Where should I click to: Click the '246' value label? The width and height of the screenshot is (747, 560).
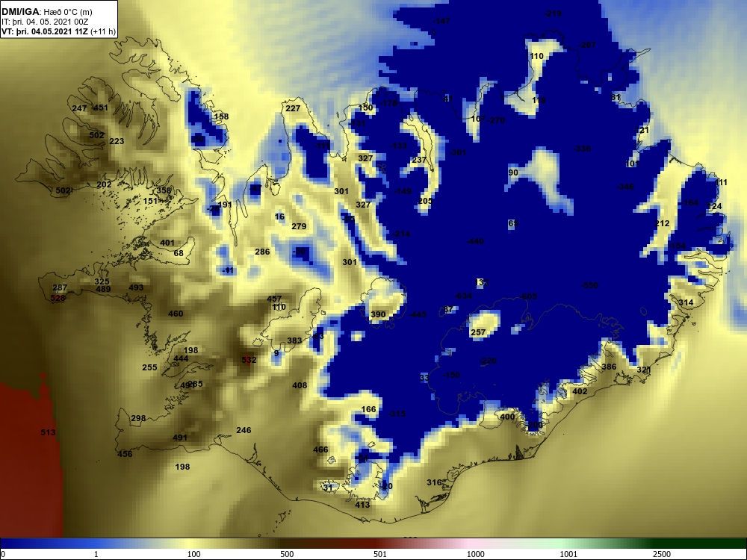(244, 430)
